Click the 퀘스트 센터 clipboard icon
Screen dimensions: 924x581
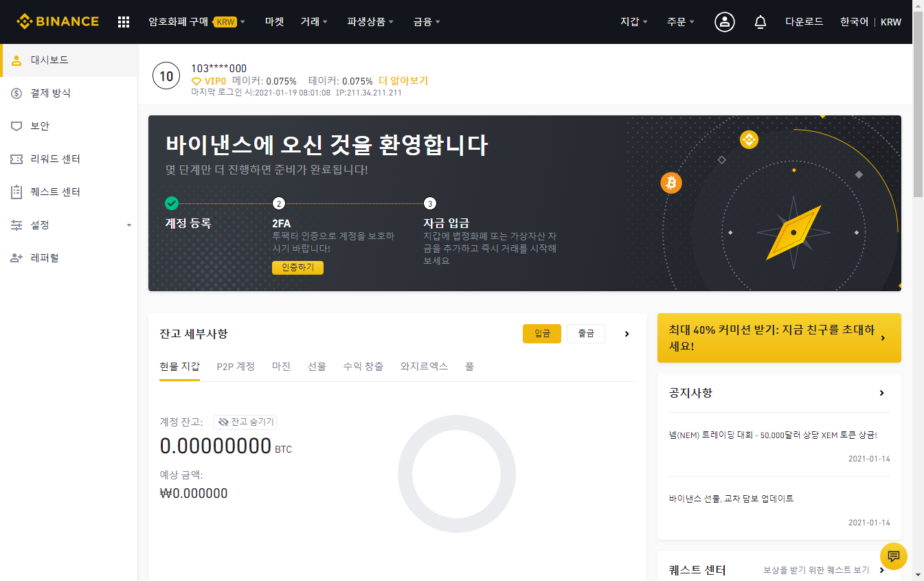point(16,192)
